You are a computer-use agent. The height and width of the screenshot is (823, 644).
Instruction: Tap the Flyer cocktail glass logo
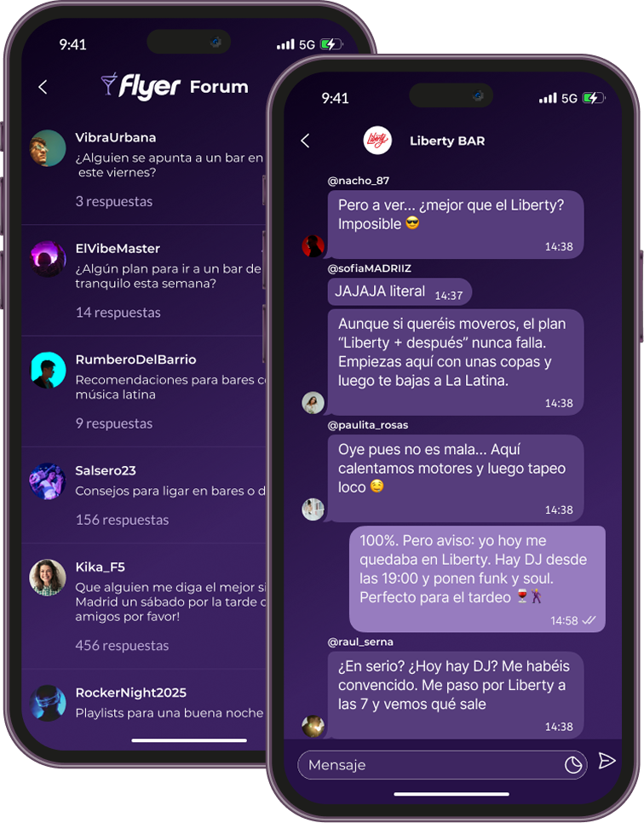109,84
